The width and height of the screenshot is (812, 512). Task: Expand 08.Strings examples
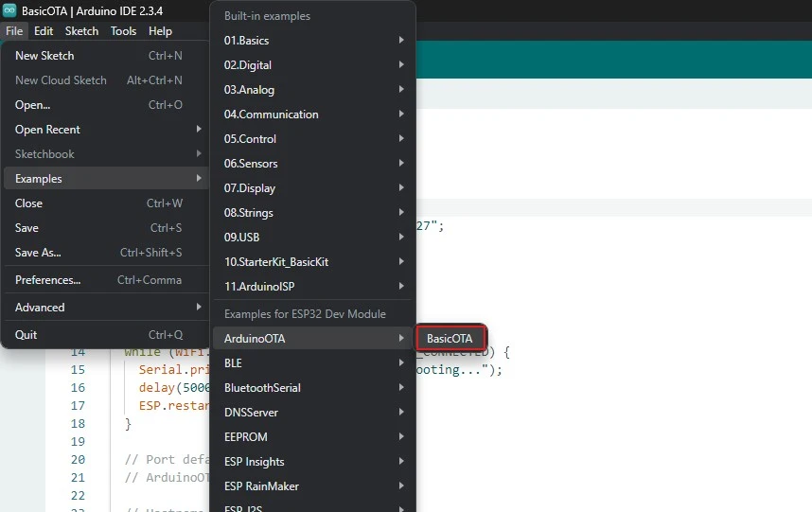click(313, 212)
